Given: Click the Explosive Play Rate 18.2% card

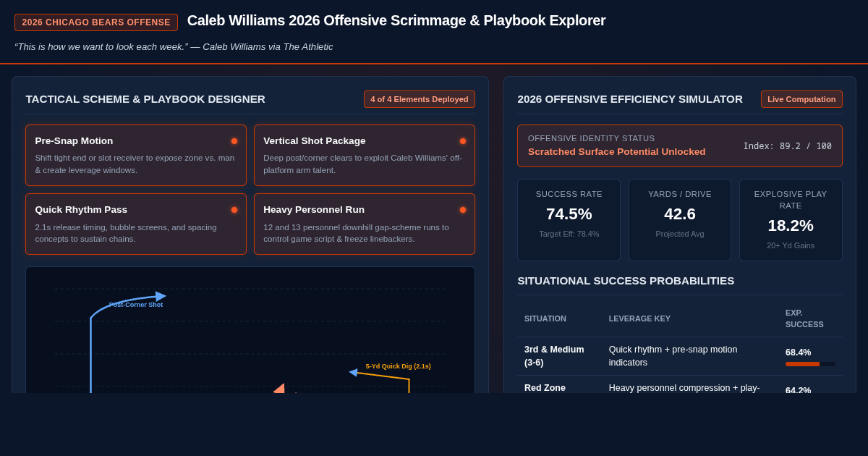Looking at the screenshot, I should [x=791, y=220].
